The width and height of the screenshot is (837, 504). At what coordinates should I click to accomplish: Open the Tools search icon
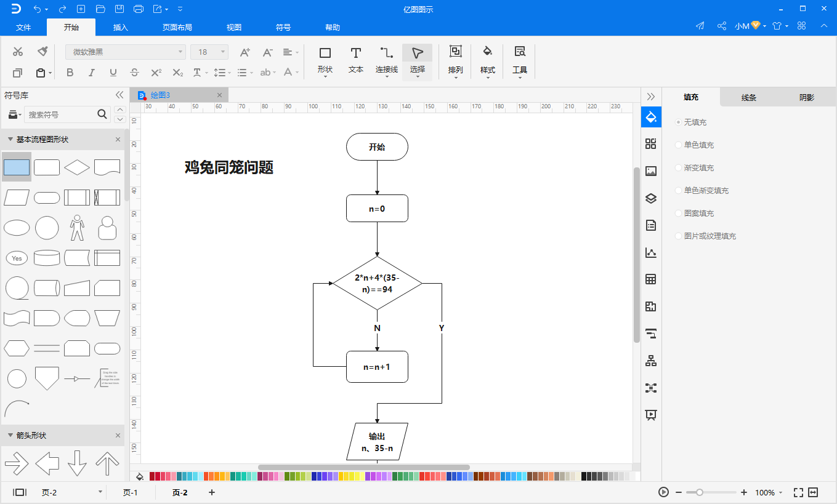click(x=520, y=62)
